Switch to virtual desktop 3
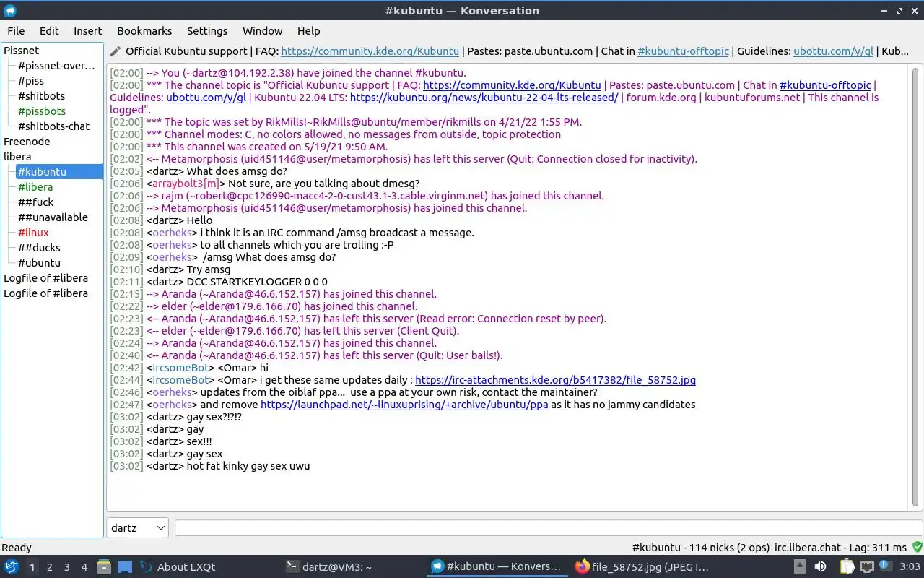Screen dimensions: 924x578 (x=67, y=567)
